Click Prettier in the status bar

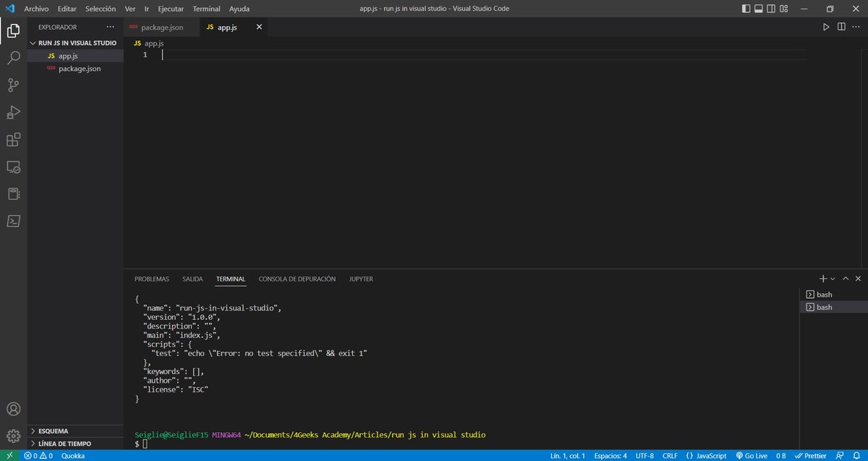[810, 456]
